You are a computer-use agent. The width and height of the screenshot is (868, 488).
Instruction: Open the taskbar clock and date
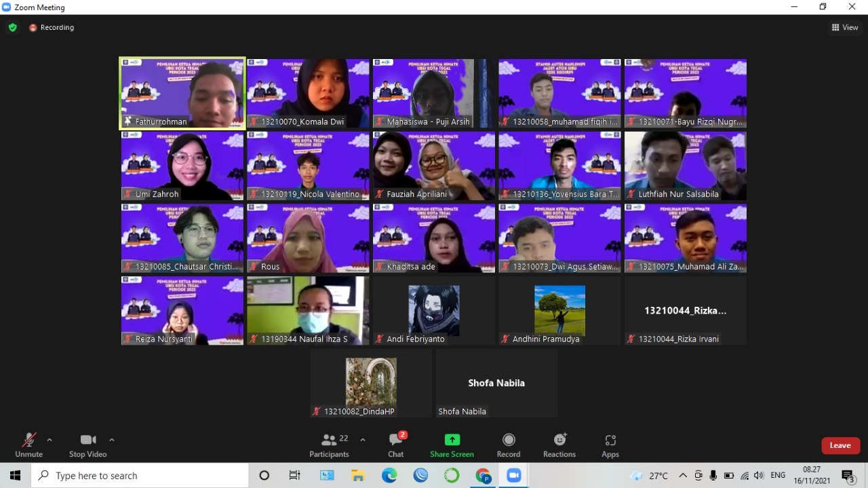(812, 475)
